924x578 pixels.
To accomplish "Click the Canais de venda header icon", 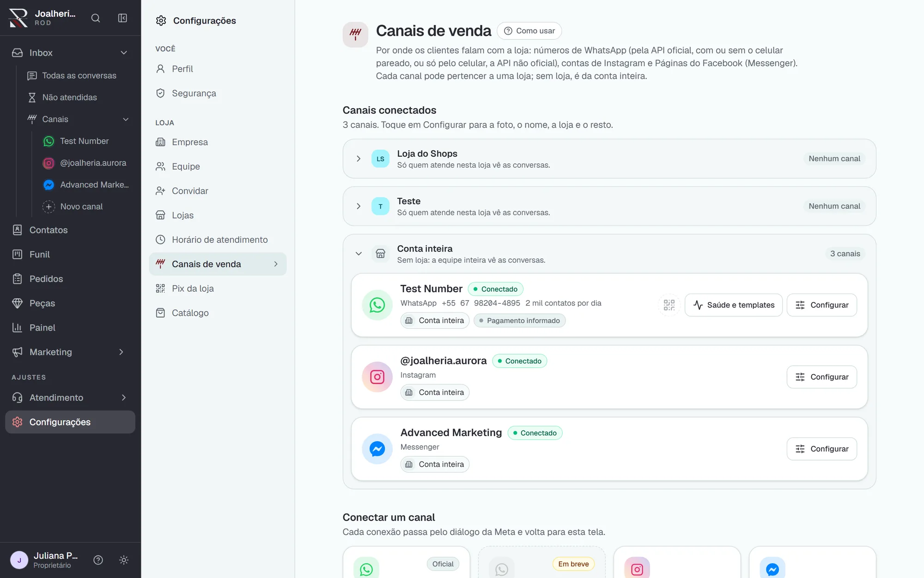I will coord(355,34).
